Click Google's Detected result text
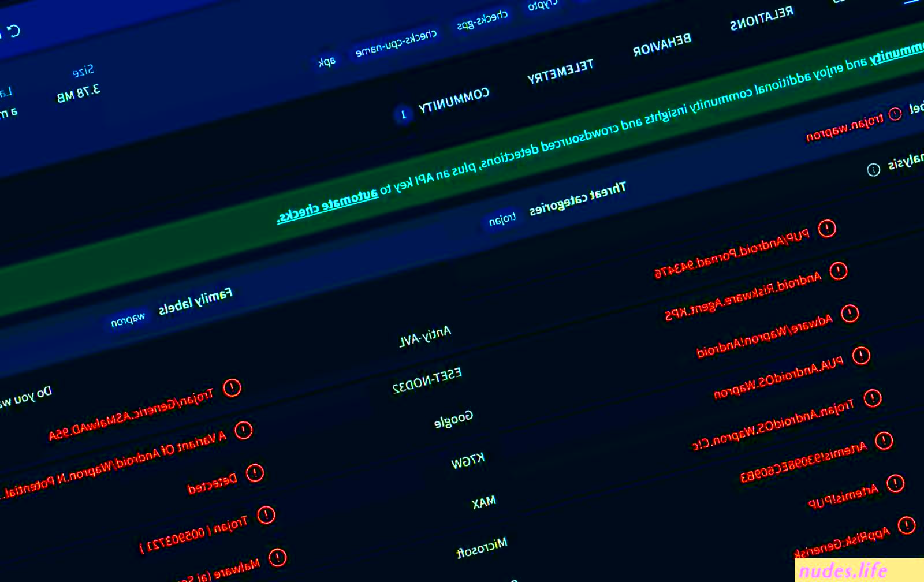924x582 pixels. pos(212,484)
